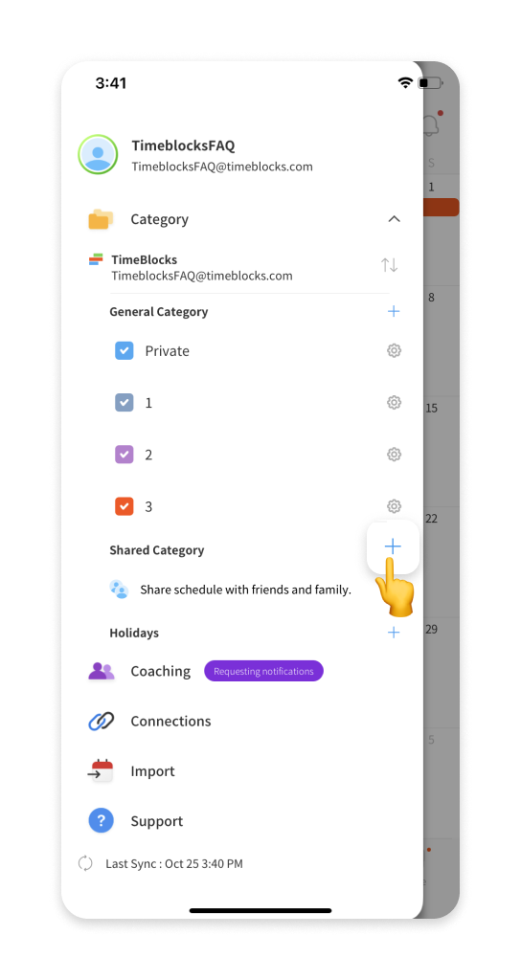Collapse the Category section chevron
Viewport: 521px width, 980px height.
[x=394, y=219]
